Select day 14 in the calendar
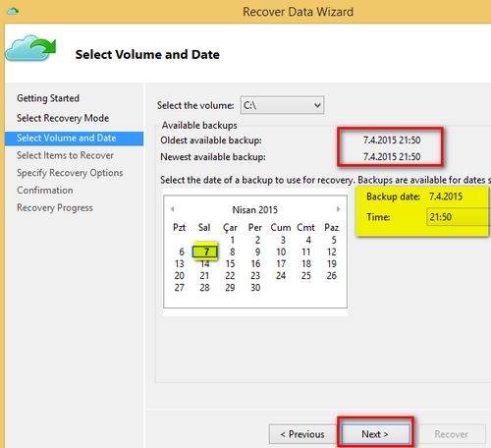 pos(205,263)
